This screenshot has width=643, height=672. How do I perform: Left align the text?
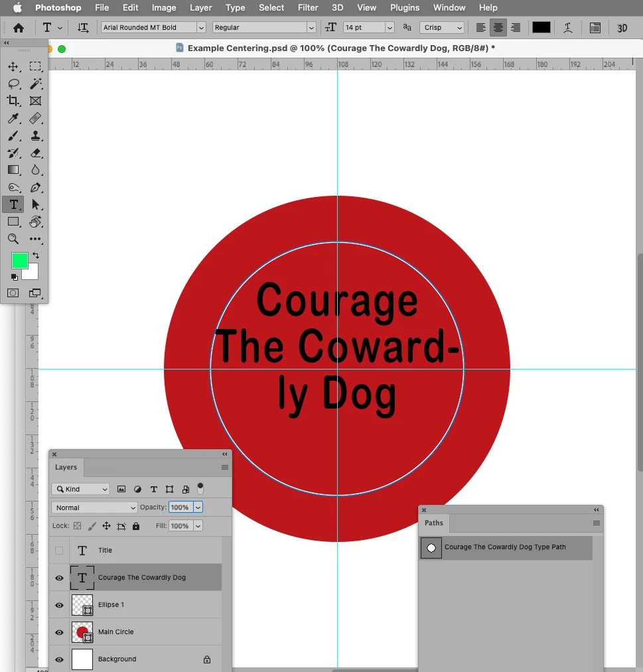coord(480,28)
